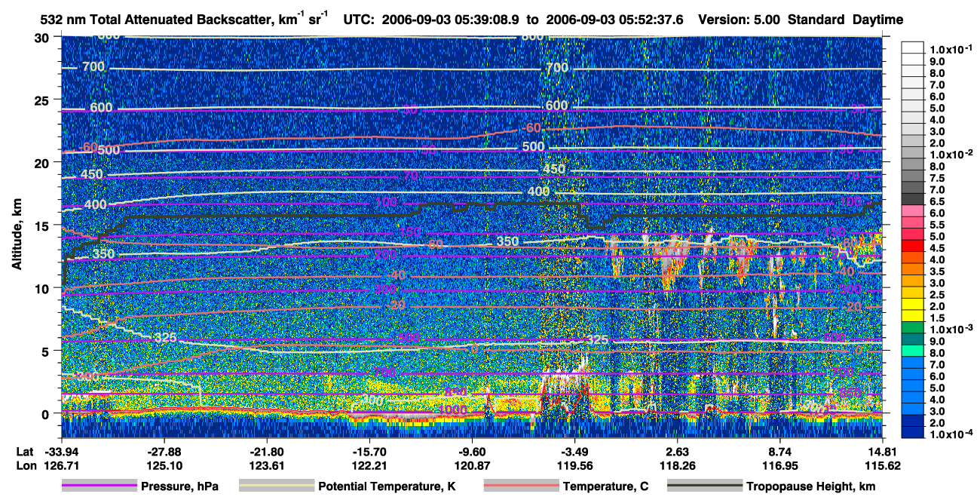980x503 pixels.
Task: Click the Tropopause Height, km legend label
Action: 811,486
